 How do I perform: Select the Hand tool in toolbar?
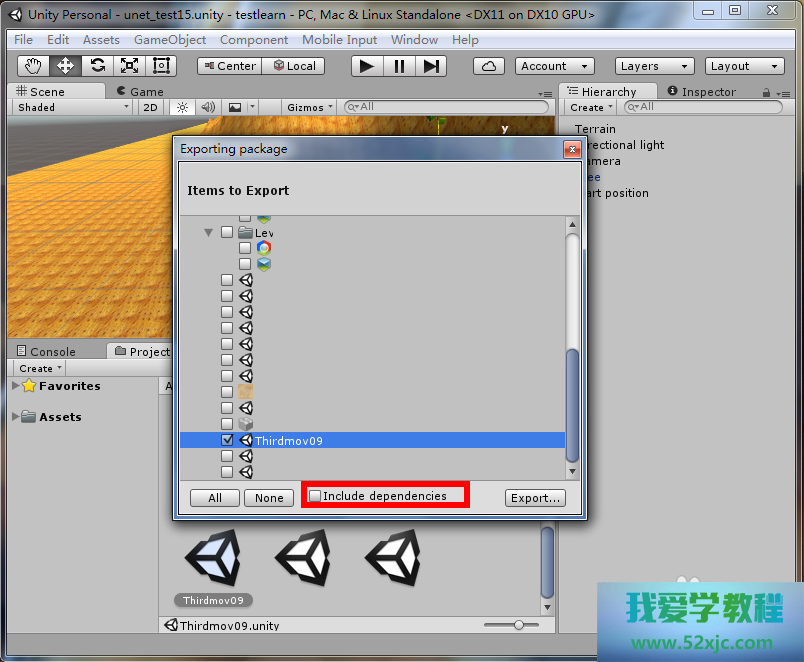coord(34,66)
